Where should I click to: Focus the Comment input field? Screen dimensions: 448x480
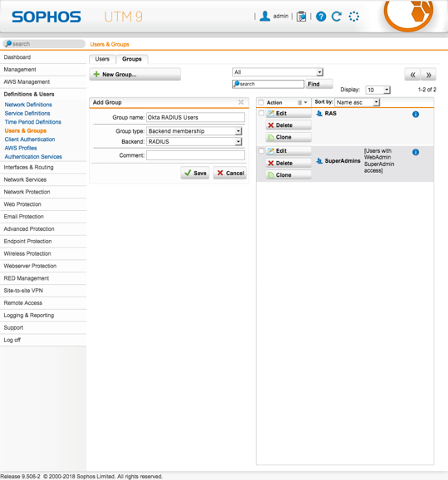[195, 155]
